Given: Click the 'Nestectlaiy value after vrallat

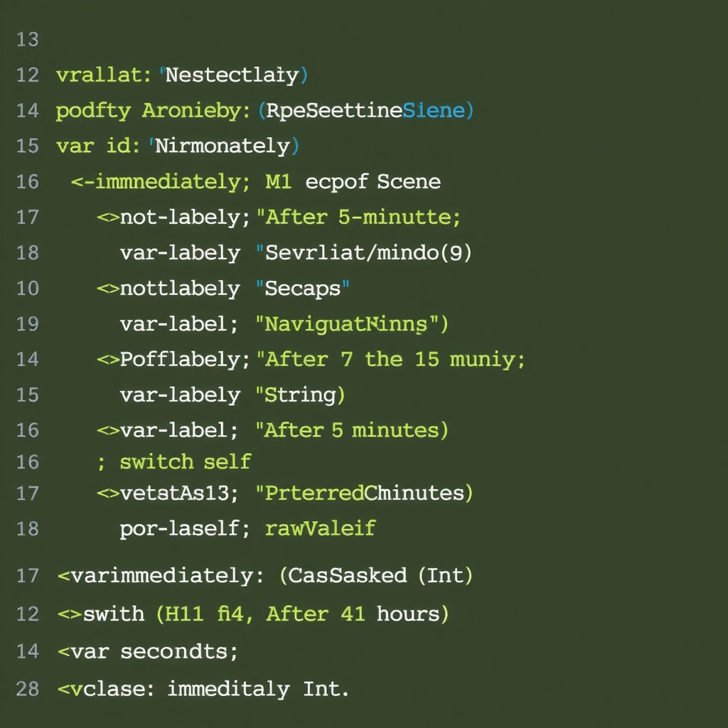Looking at the screenshot, I should click(x=232, y=75).
